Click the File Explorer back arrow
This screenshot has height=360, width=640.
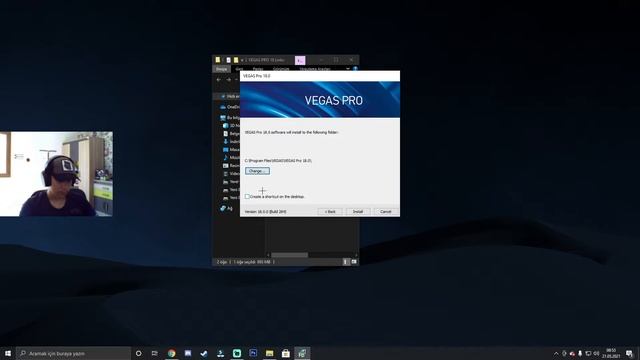tap(219, 80)
